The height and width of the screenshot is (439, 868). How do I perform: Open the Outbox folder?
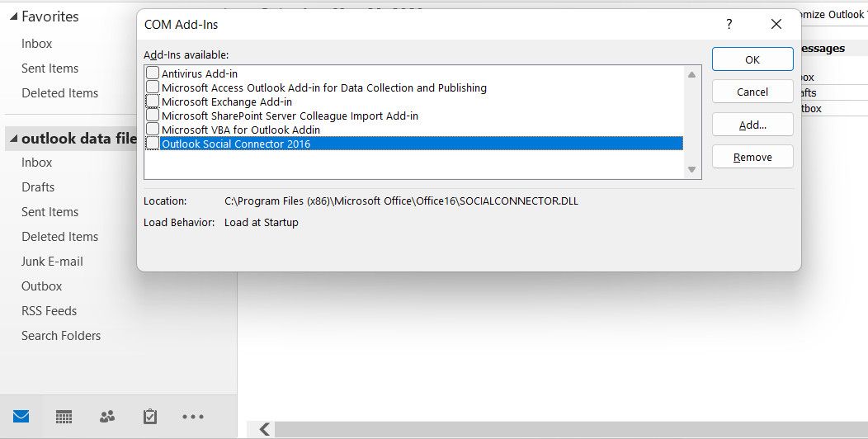point(41,286)
